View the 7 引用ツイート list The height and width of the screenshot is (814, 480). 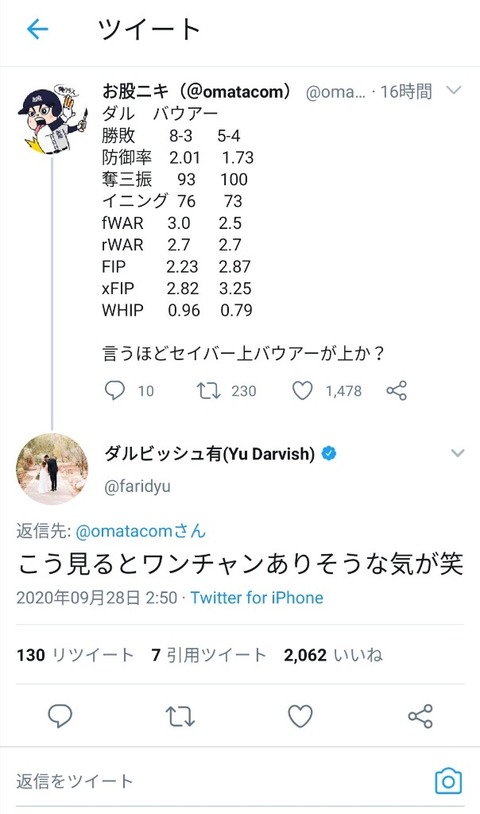[x=209, y=655]
